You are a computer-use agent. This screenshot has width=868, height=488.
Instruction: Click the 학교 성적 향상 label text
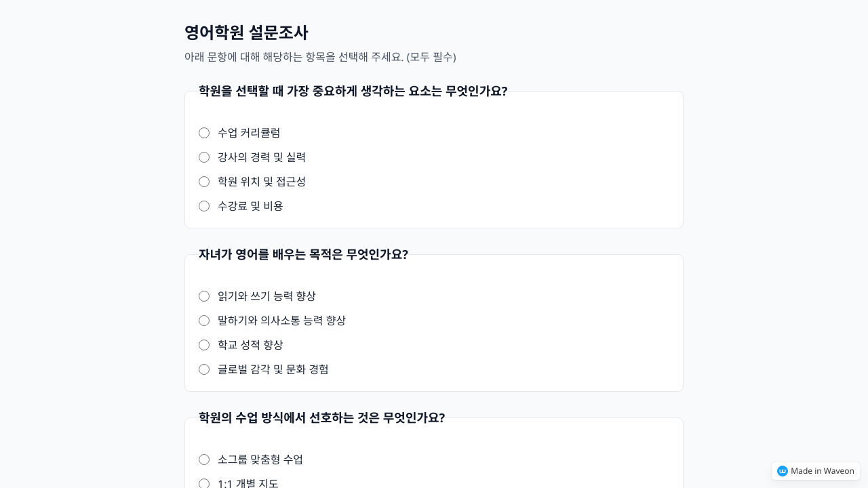[x=250, y=345]
